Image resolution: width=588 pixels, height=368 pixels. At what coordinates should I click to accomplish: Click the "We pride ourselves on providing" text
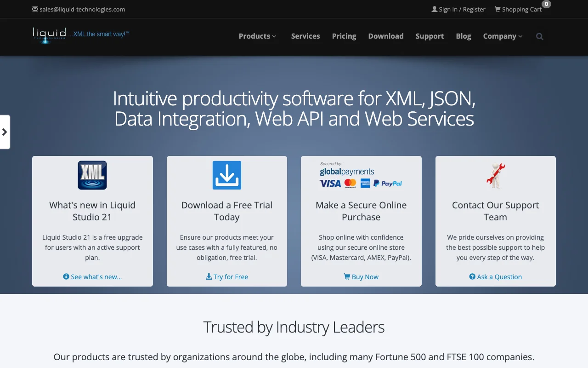[496, 247]
